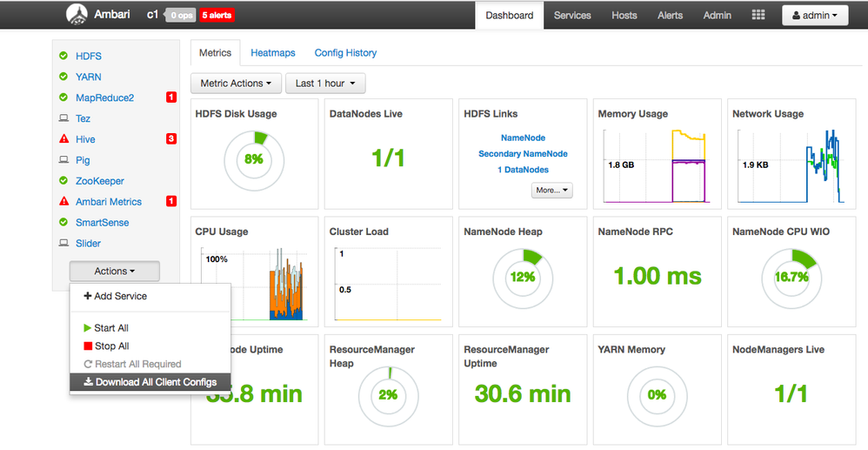Open the Last 1 hour time range dropdown
This screenshot has height=450, width=868.
click(325, 84)
